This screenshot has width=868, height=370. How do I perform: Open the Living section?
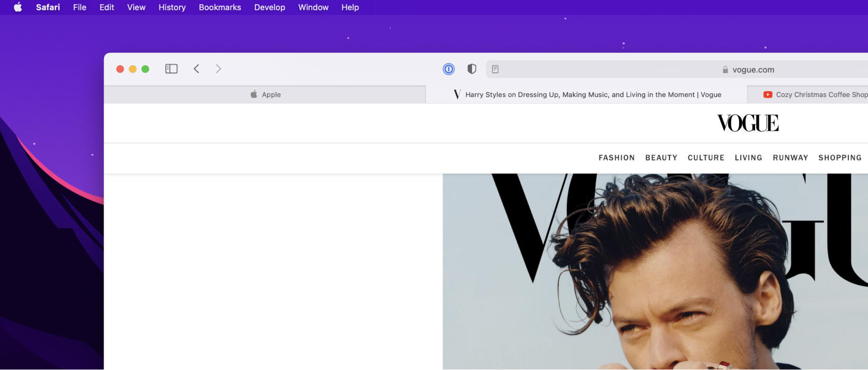point(749,158)
